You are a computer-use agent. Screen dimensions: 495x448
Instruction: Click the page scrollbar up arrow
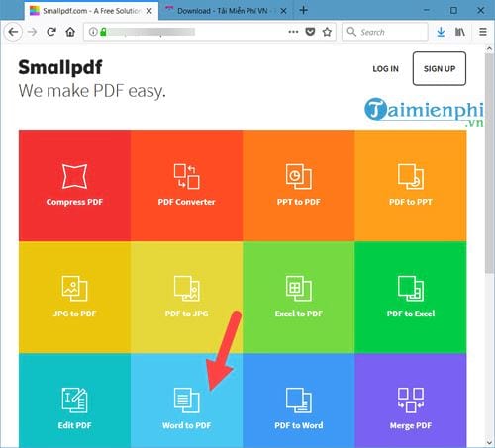(x=489, y=49)
